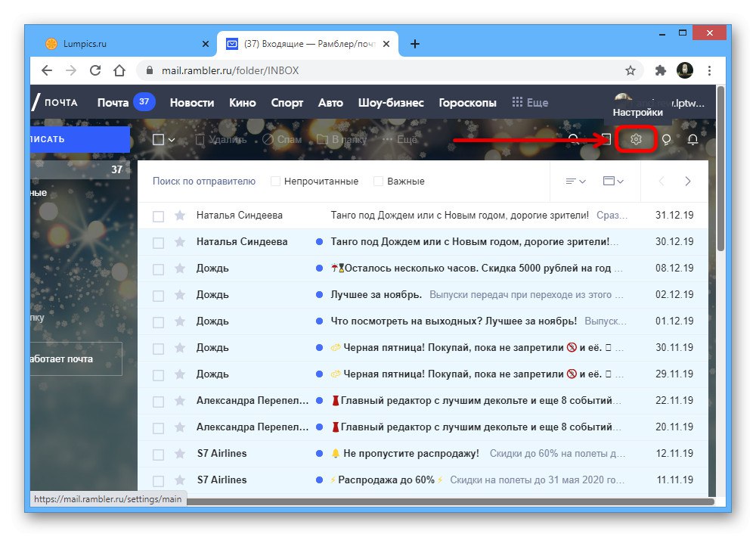Expand Еще in top navigation
Image resolution: width=756 pixels, height=537 pixels.
coord(531,103)
